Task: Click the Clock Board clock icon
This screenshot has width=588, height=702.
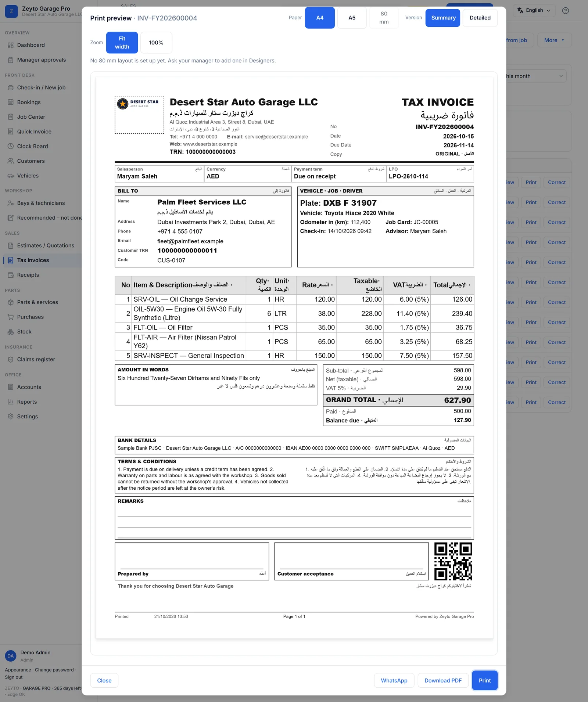Action: (x=10, y=146)
